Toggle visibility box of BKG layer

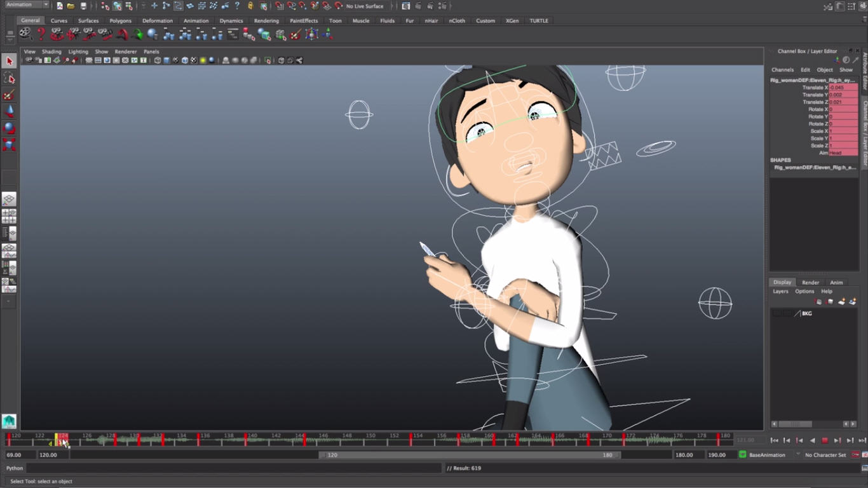tap(776, 313)
